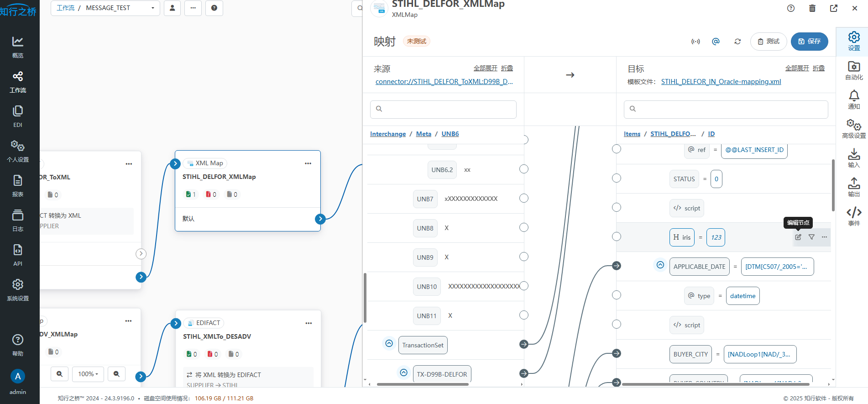Open the 日志 logs sidebar item

[18, 220]
